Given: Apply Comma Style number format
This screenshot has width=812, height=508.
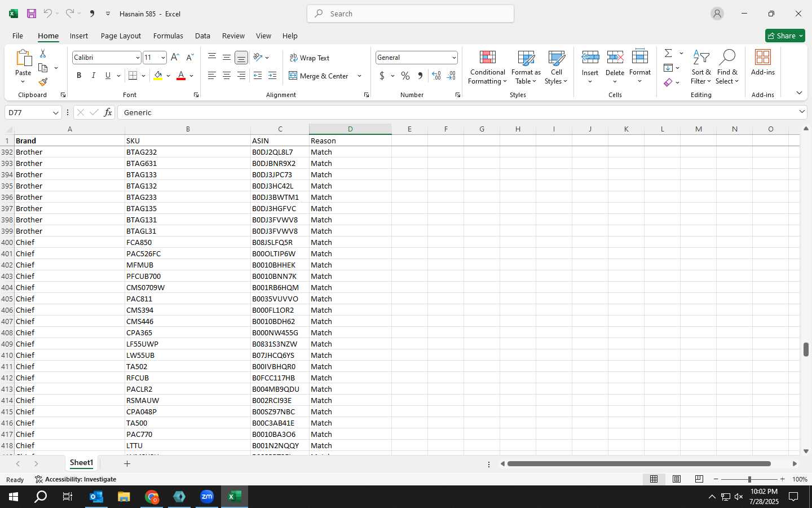Looking at the screenshot, I should pos(420,76).
